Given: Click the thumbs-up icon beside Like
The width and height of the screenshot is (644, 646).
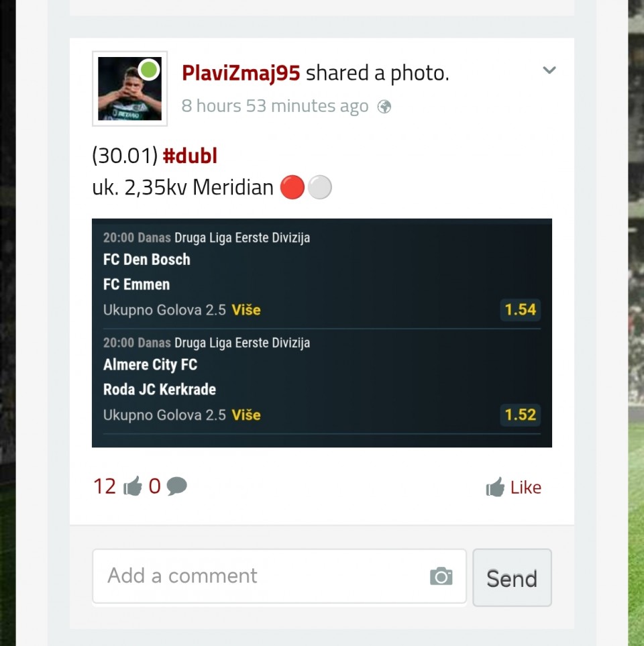Looking at the screenshot, I should (x=495, y=487).
